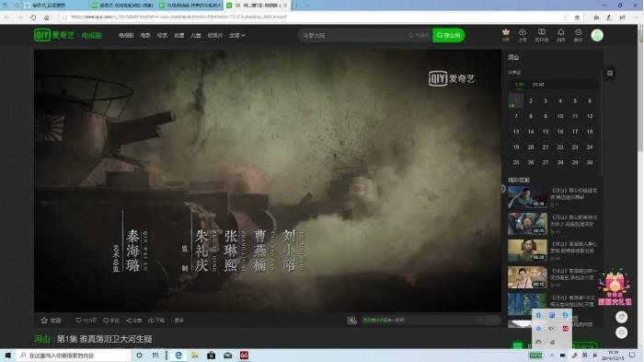This screenshot has height=362, width=644.
Task: Click the gift box promotion icon
Action: pyautogui.click(x=615, y=287)
